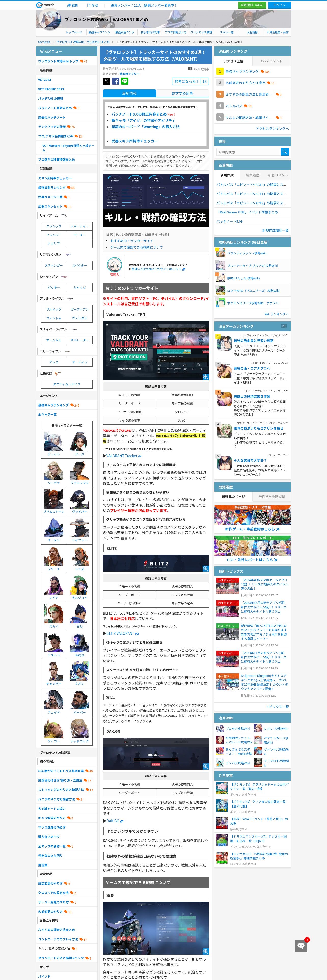
Task: Click the 参考になった！ button
Action: tap(190, 81)
